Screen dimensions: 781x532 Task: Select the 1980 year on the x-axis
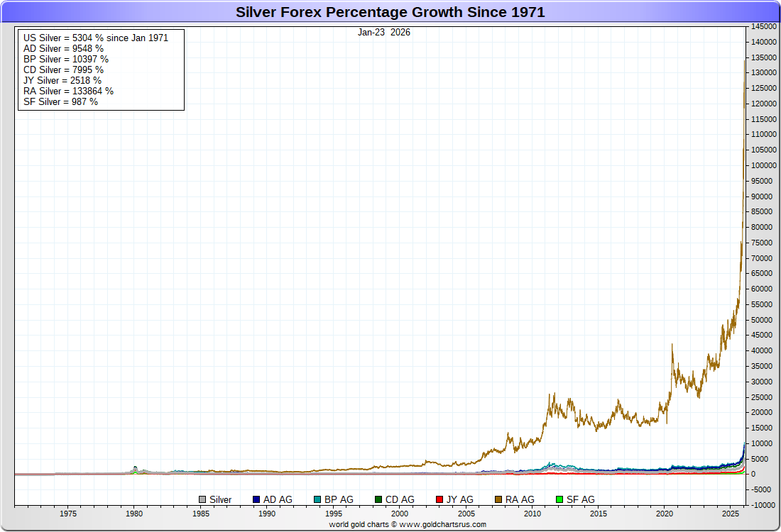point(134,514)
